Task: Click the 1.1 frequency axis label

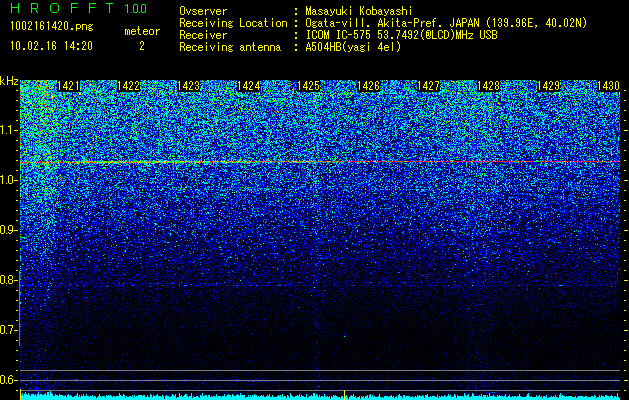Action: 9,130
